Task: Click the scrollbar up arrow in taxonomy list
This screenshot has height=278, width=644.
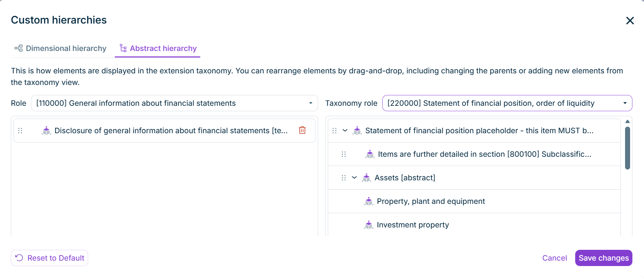Action: coord(627,122)
